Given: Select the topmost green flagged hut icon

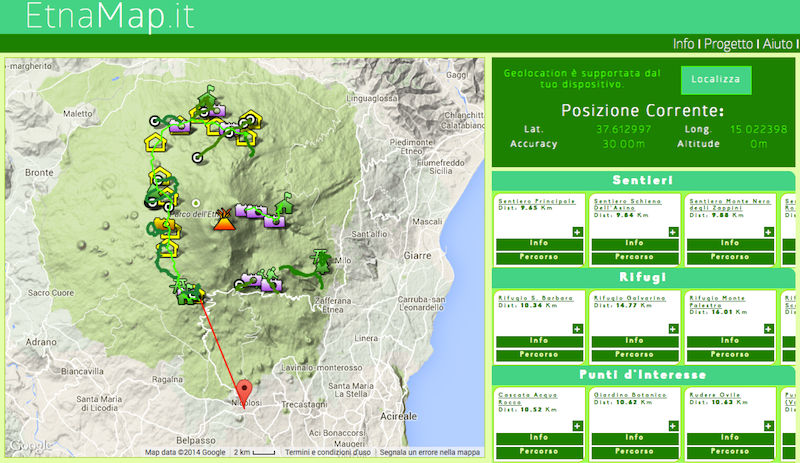Looking at the screenshot, I should [x=208, y=96].
